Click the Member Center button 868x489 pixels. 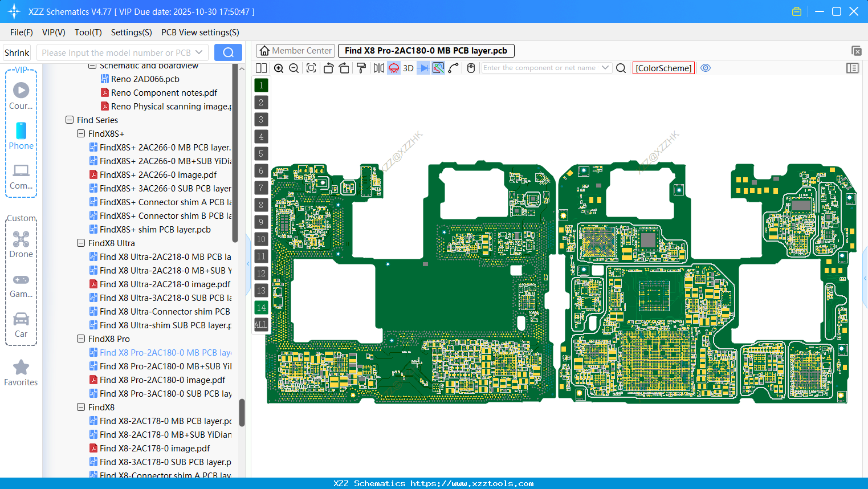pos(295,50)
